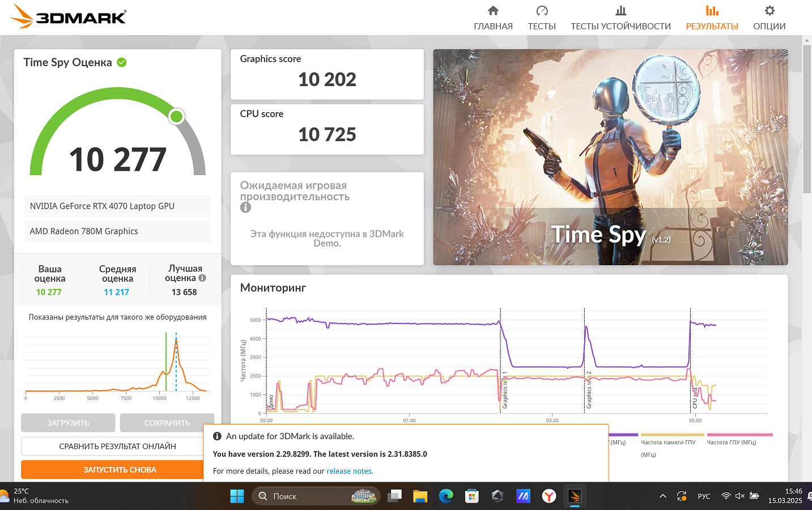812x510 pixels.
Task: Launch Yandex Browser from taskbar
Action: [x=549, y=496]
